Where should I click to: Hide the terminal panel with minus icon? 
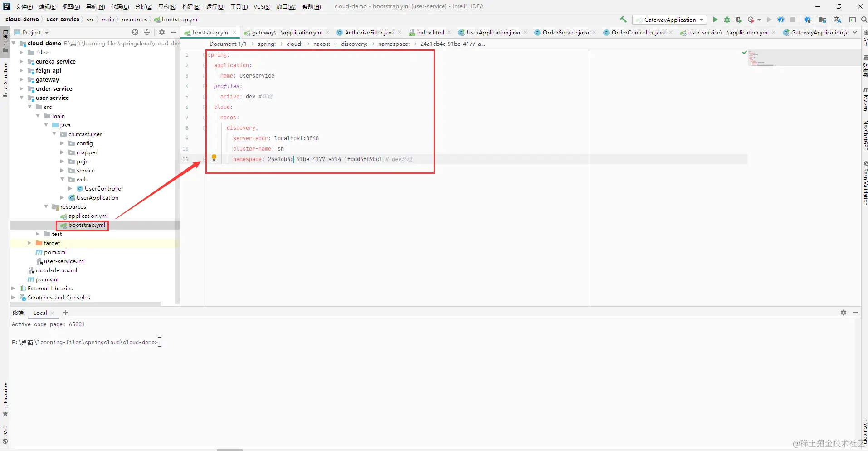(855, 313)
